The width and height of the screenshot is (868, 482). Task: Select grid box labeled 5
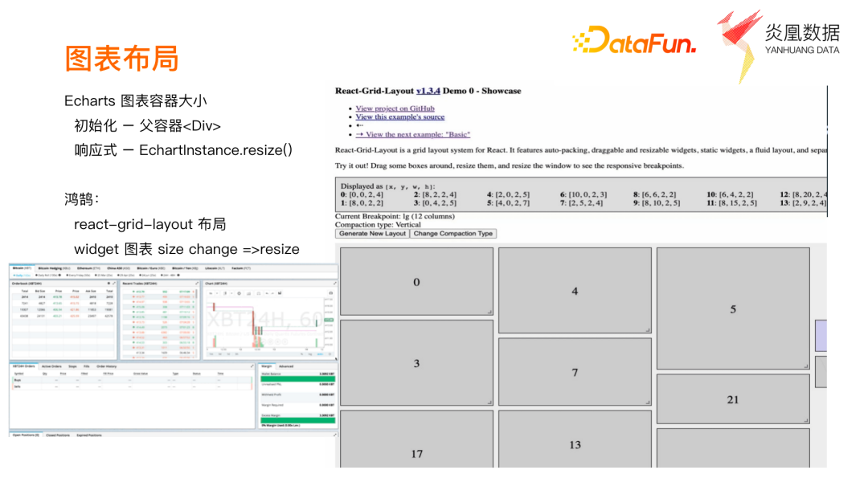pyautogui.click(x=733, y=308)
